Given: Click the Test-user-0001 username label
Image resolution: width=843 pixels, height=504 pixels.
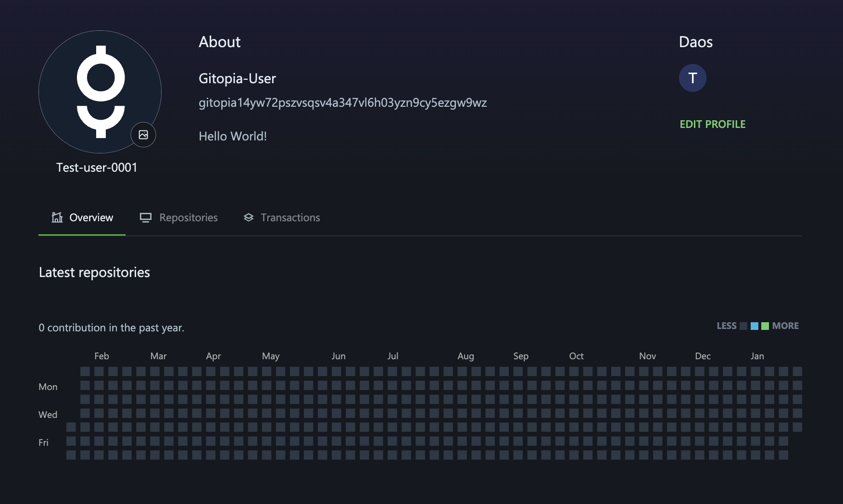Looking at the screenshot, I should pos(97,167).
